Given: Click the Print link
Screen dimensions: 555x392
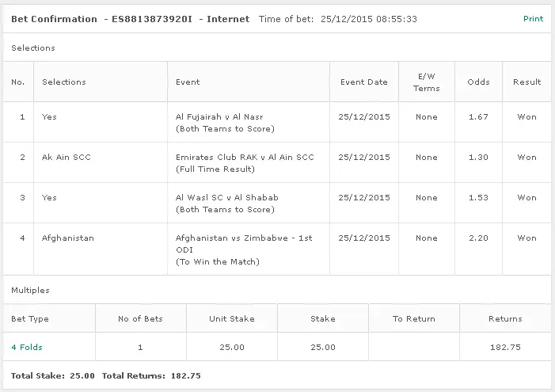Looking at the screenshot, I should [x=533, y=18].
